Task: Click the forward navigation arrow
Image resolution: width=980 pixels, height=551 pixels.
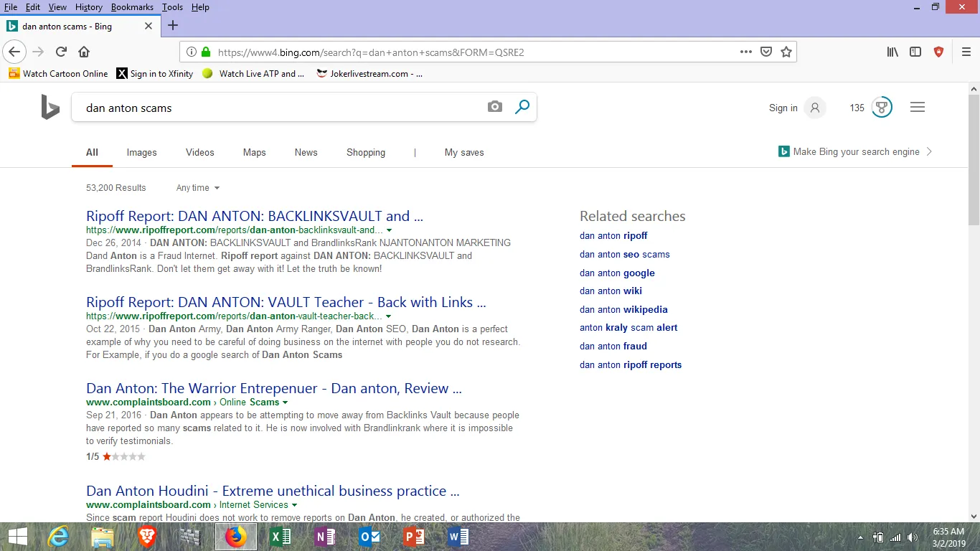Action: point(38,52)
